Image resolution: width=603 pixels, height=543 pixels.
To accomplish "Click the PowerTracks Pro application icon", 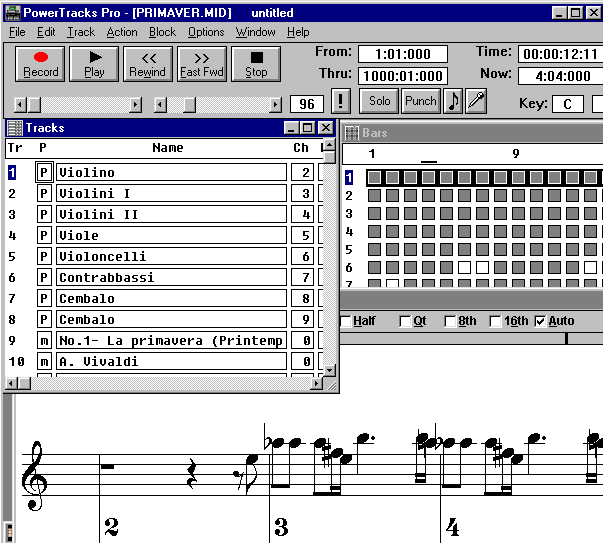I will point(13,13).
